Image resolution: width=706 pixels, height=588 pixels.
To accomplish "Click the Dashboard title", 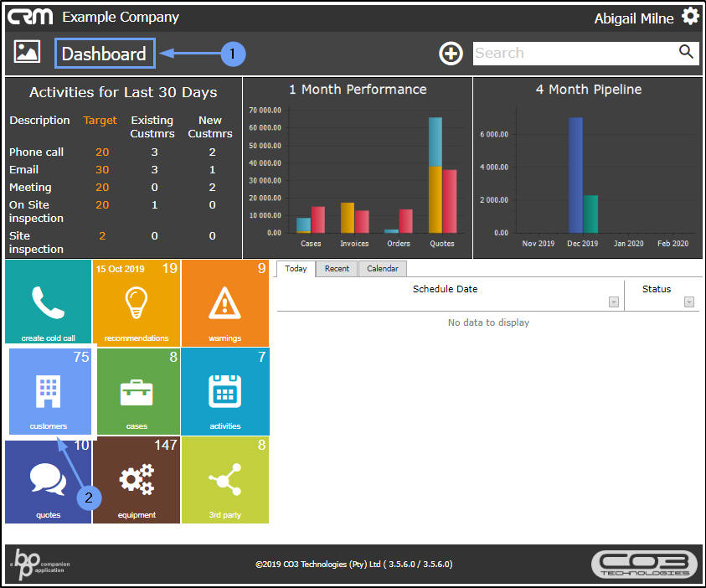I will click(104, 54).
